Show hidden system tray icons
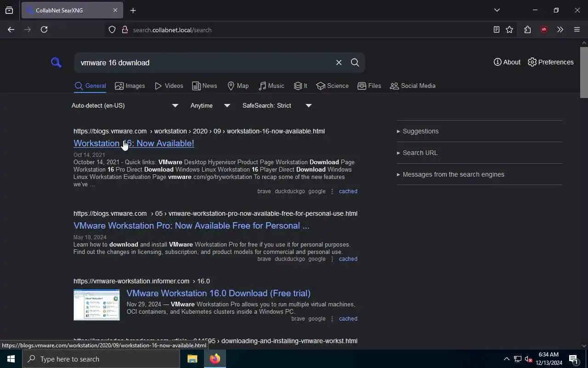Viewport: 588px width, 368px height. (x=506, y=359)
